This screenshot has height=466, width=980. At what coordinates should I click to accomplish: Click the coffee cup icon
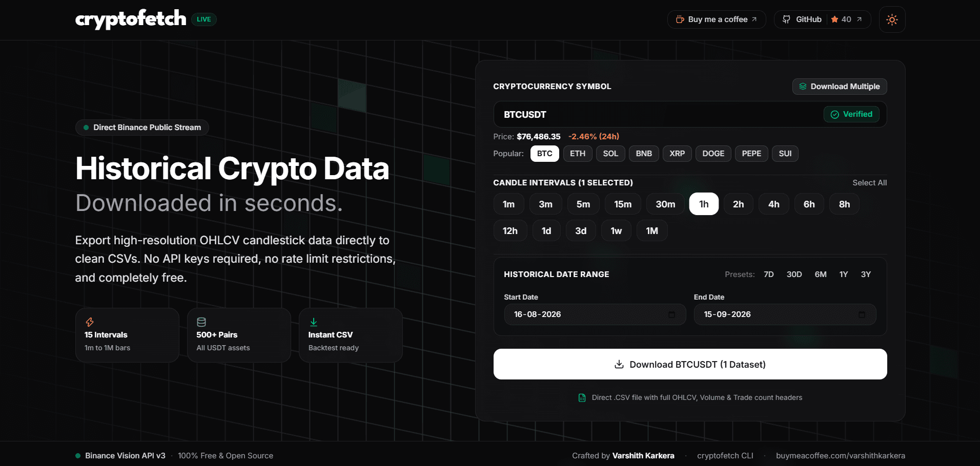(680, 19)
